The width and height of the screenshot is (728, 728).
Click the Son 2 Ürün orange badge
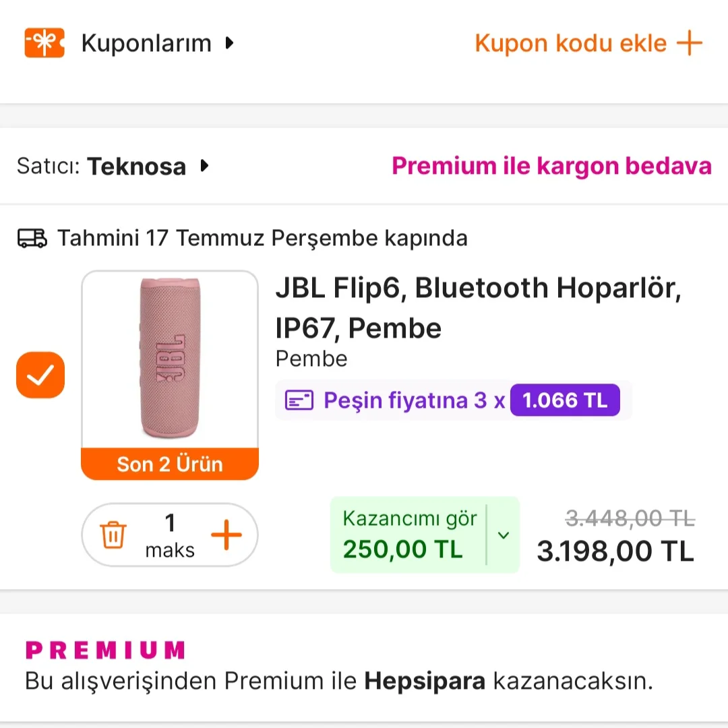[170, 464]
